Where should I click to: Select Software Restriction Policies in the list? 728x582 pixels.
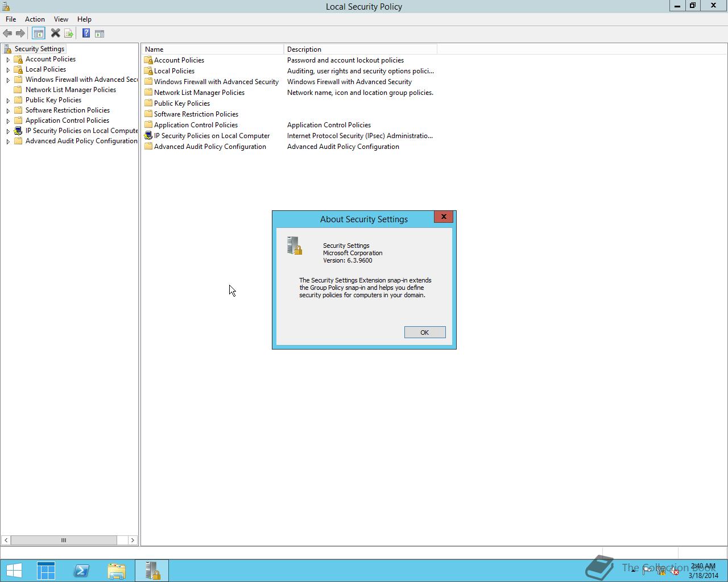[196, 114]
